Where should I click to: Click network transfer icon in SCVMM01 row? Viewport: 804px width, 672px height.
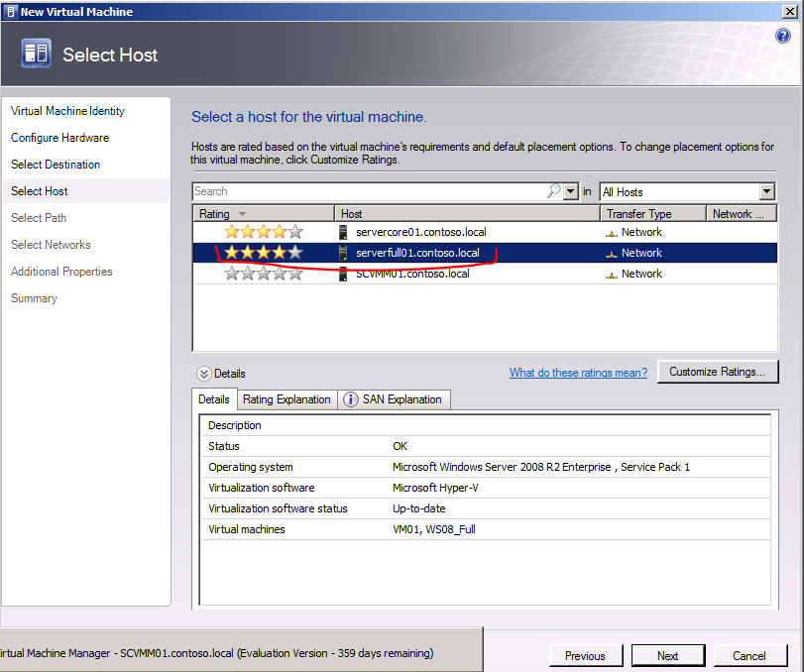coord(612,275)
